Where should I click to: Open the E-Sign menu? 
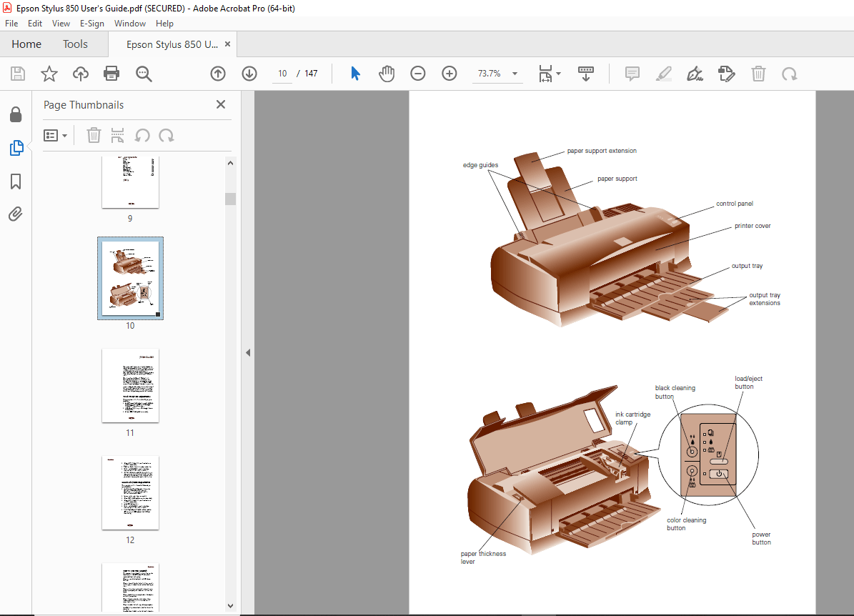click(x=92, y=24)
